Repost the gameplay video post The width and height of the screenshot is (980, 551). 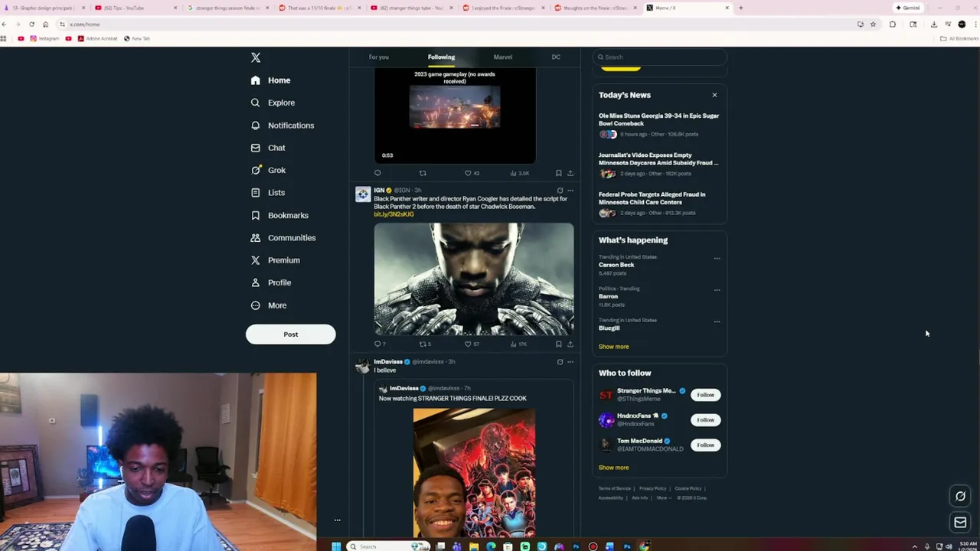click(423, 173)
